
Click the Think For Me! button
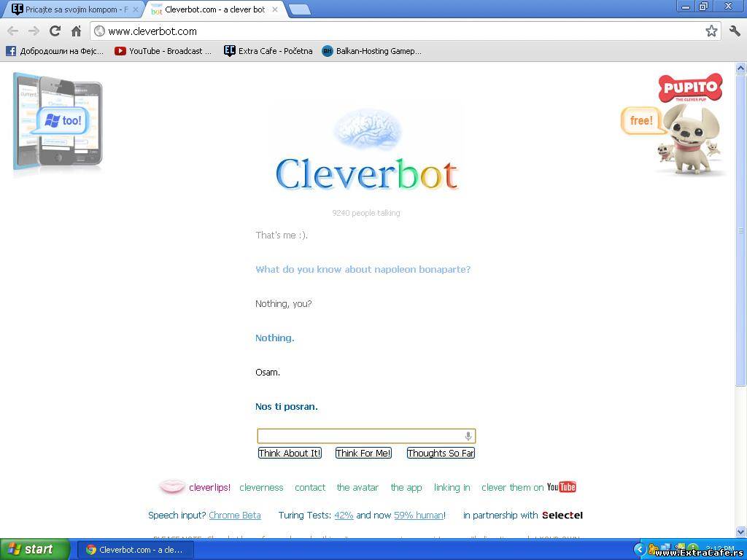pyautogui.click(x=363, y=453)
